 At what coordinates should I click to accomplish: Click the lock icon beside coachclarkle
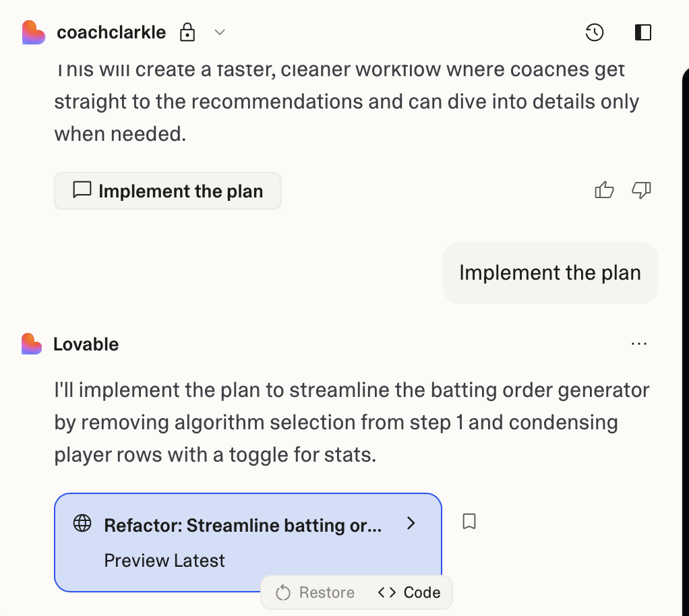click(x=187, y=32)
